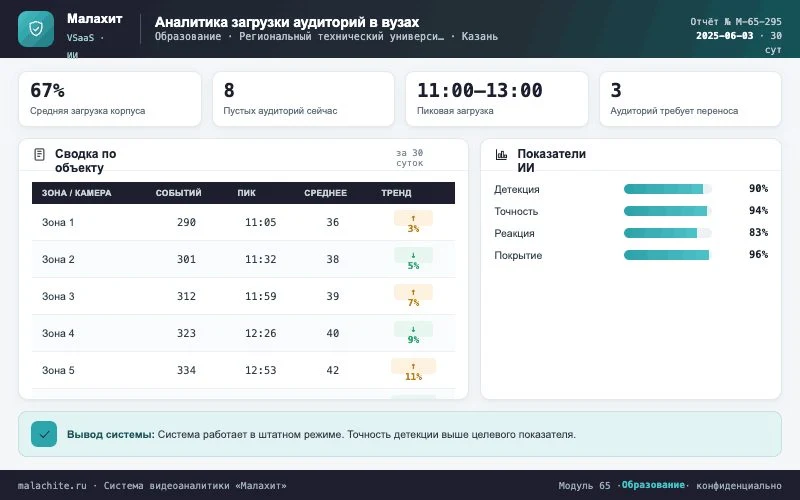The image size is (800, 500).
Task: Click the average value 39
Action: click(333, 296)
